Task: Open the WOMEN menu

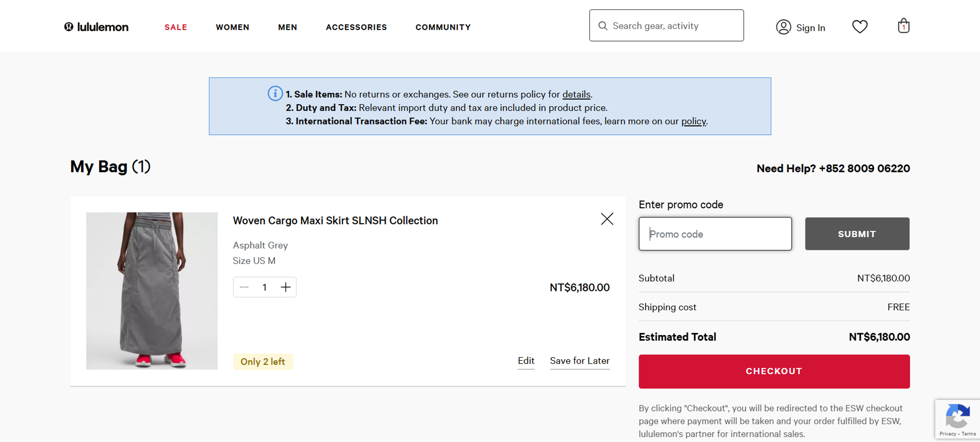Action: pyautogui.click(x=232, y=27)
